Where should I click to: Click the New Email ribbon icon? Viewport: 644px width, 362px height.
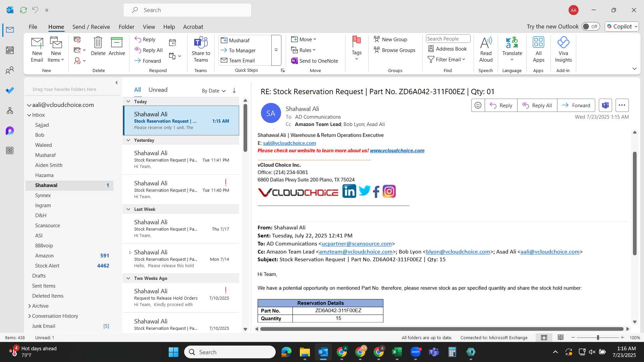(37, 50)
